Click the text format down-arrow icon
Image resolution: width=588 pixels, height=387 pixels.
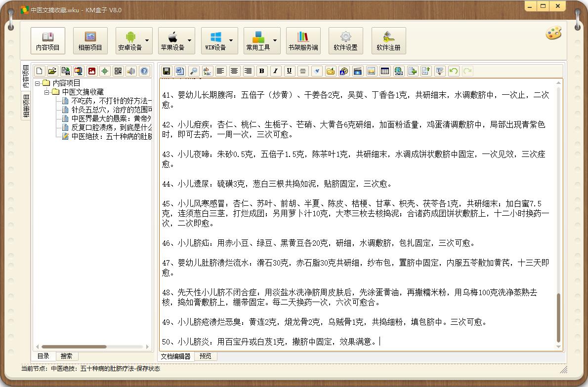click(440, 71)
